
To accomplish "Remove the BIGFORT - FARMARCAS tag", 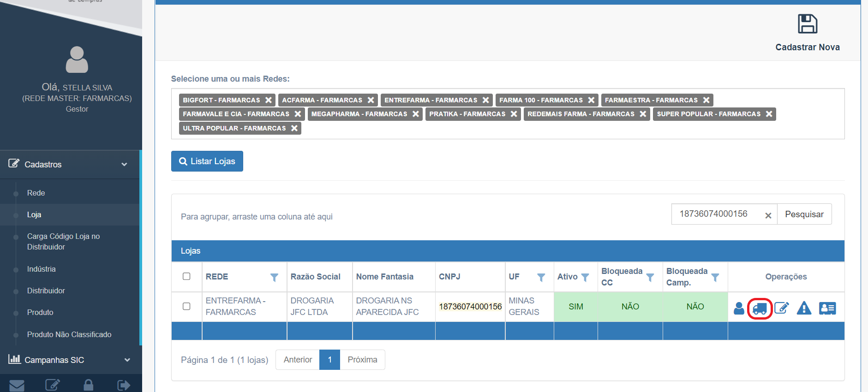I will (x=269, y=100).
